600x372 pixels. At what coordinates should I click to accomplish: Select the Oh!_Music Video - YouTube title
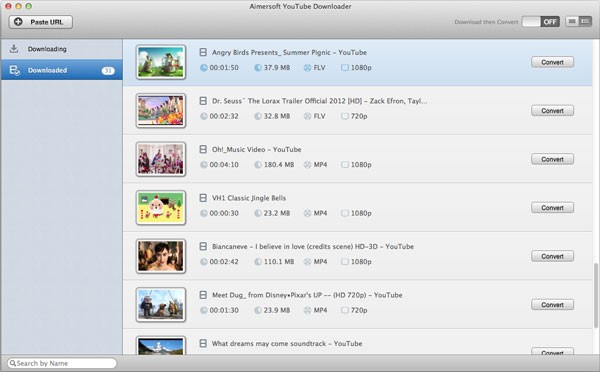(x=256, y=150)
